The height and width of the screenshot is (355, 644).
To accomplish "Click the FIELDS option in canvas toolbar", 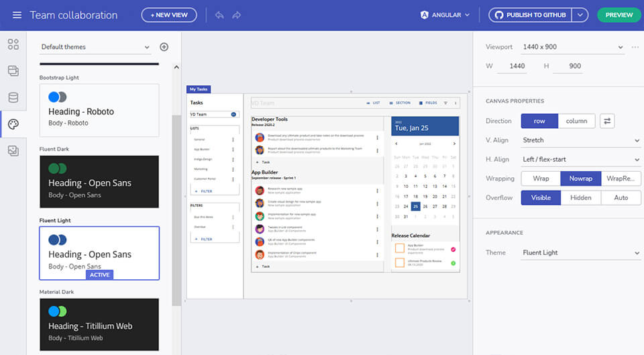I will click(428, 103).
